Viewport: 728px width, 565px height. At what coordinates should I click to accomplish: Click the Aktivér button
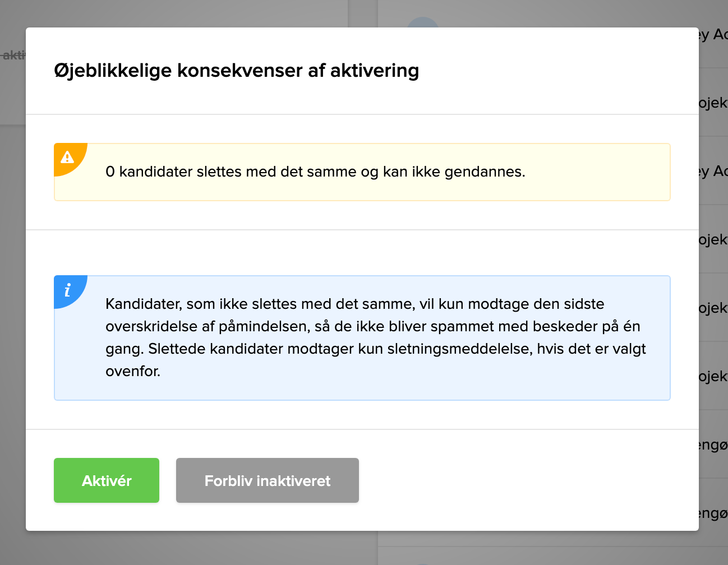pos(106,480)
